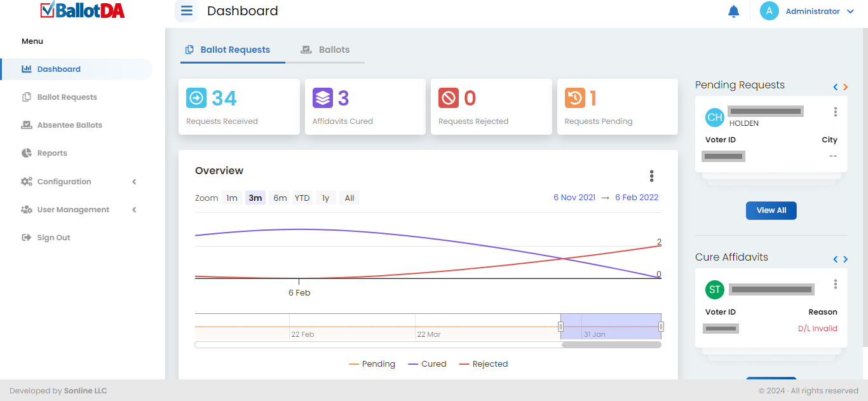The image size is (868, 401).
Task: Toggle Pending series in chart legend
Action: [372, 364]
